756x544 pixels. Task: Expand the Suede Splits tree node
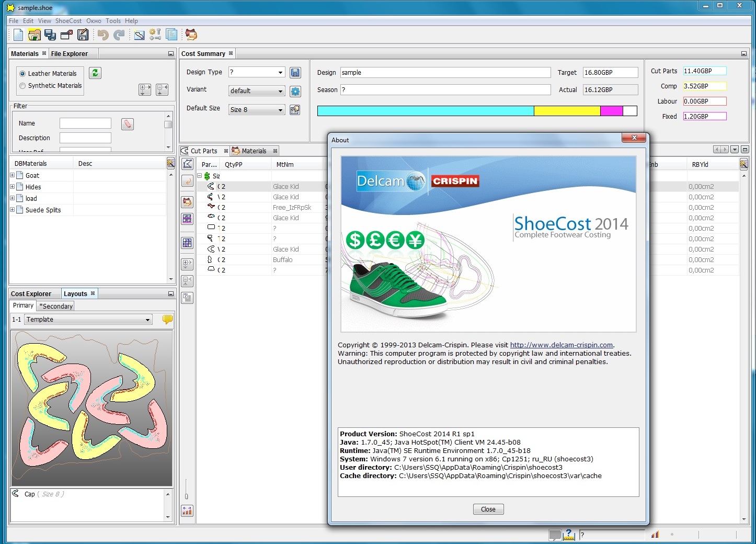coord(12,210)
